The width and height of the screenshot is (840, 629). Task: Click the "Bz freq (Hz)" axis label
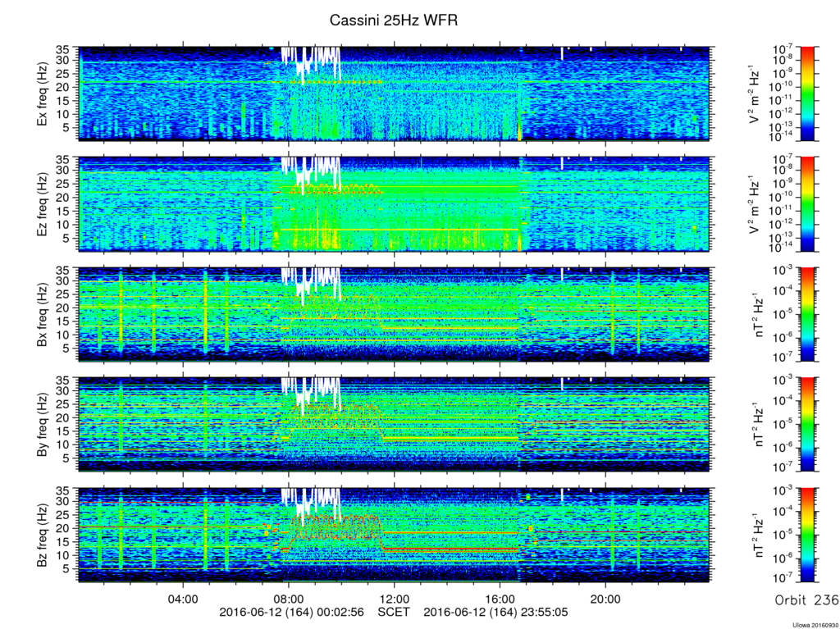[x=42, y=536]
